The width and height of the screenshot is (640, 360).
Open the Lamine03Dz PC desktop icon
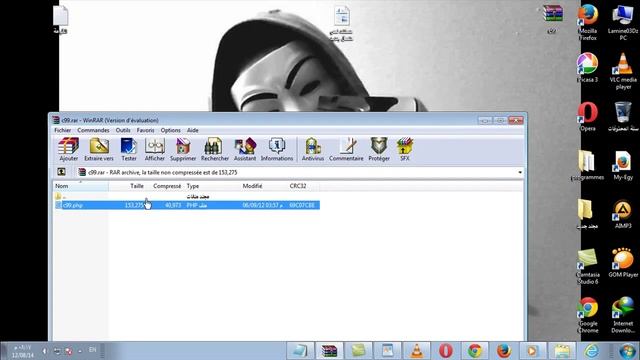(622, 22)
